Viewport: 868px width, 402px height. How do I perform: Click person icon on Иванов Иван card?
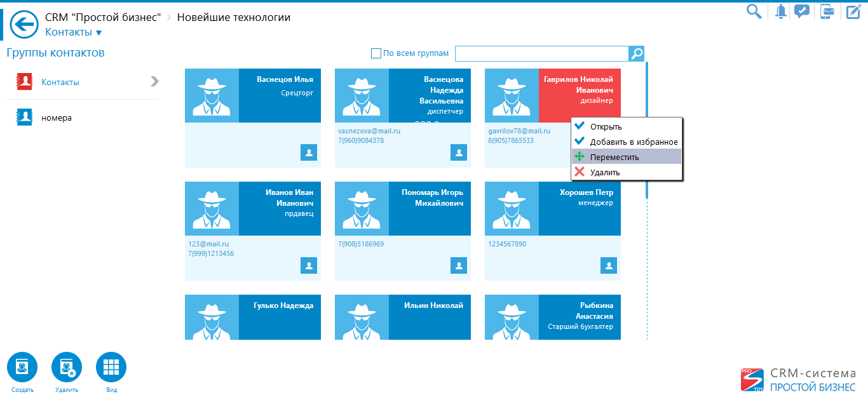click(x=309, y=265)
